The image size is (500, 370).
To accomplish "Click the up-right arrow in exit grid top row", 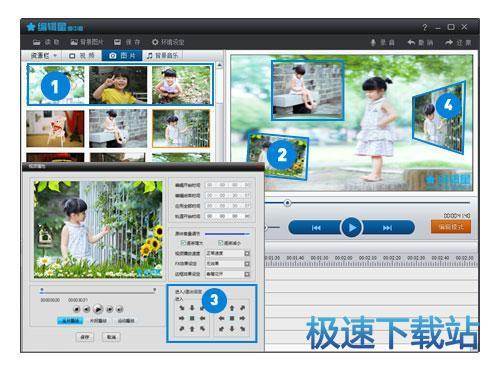I will (243, 308).
